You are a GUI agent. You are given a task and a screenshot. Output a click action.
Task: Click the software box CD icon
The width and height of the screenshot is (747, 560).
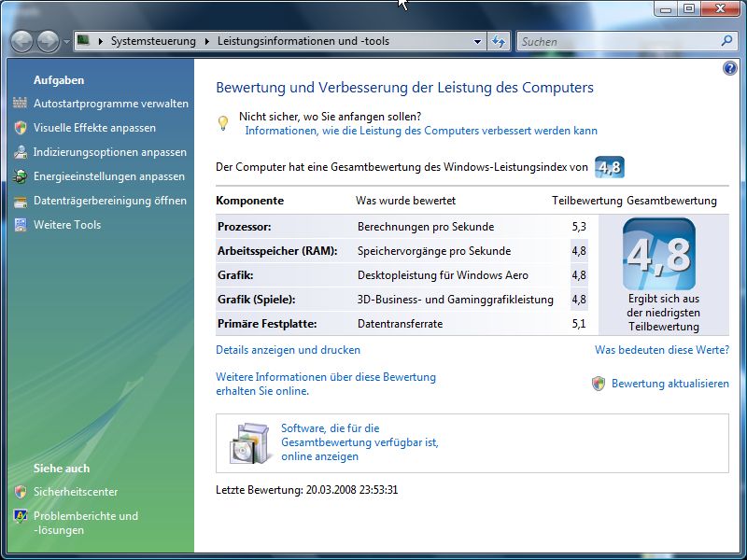(x=249, y=442)
